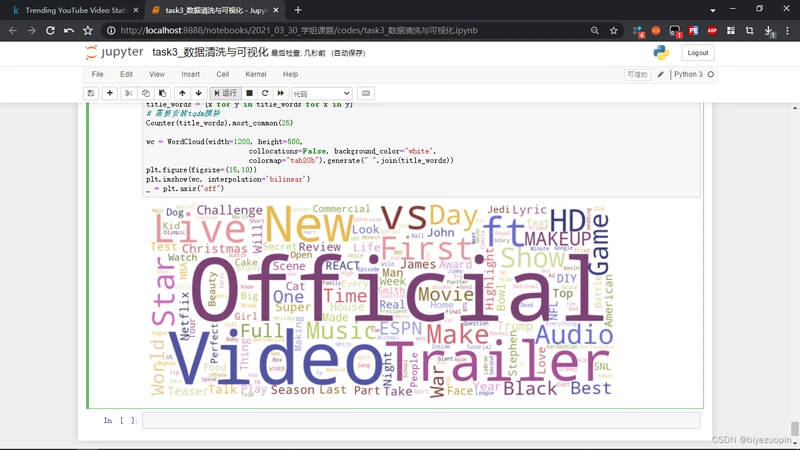Open the Help menu
Viewport: 800px width, 450px height.
[x=290, y=74]
